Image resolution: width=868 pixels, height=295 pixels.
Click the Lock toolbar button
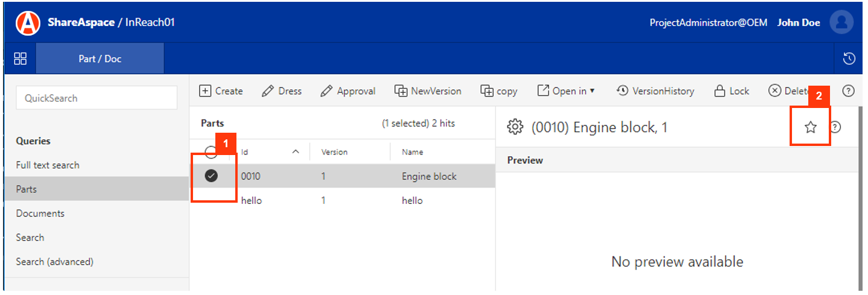[x=731, y=91]
